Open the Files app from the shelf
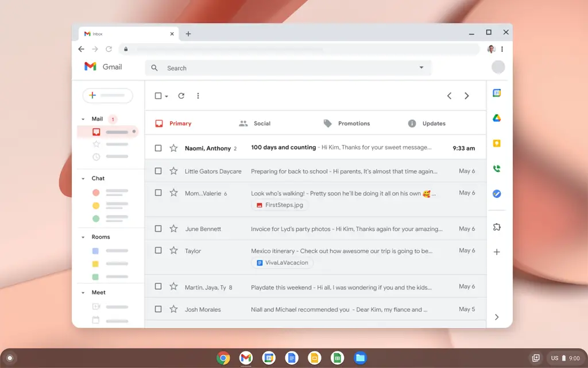The width and height of the screenshot is (588, 368). 360,357
